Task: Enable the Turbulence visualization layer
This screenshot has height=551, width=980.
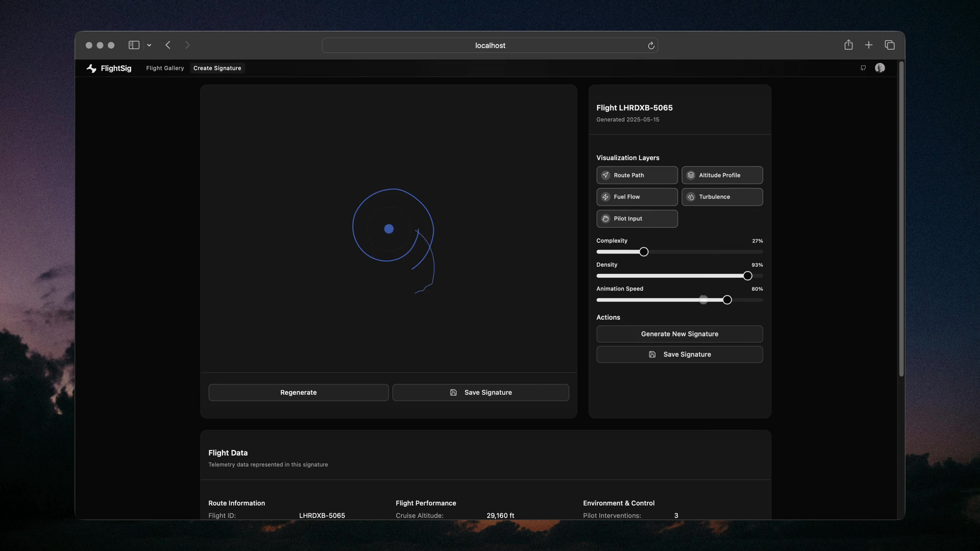Action: coord(722,197)
